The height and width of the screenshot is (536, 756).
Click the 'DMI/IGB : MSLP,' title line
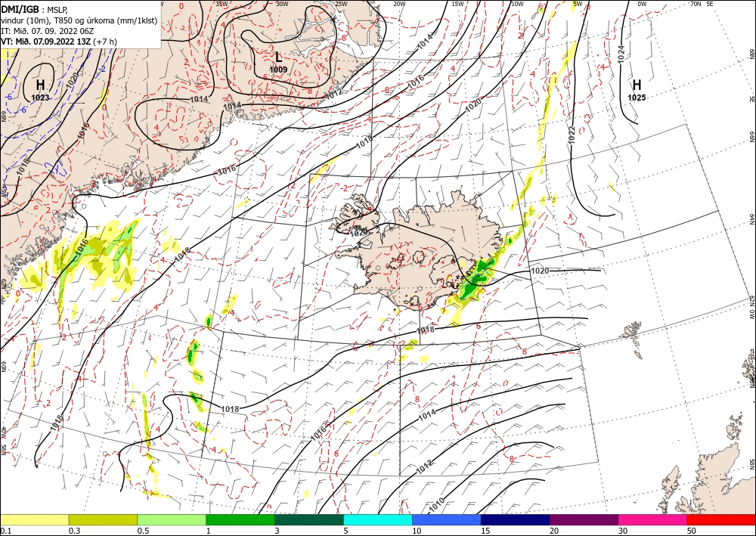(x=34, y=8)
